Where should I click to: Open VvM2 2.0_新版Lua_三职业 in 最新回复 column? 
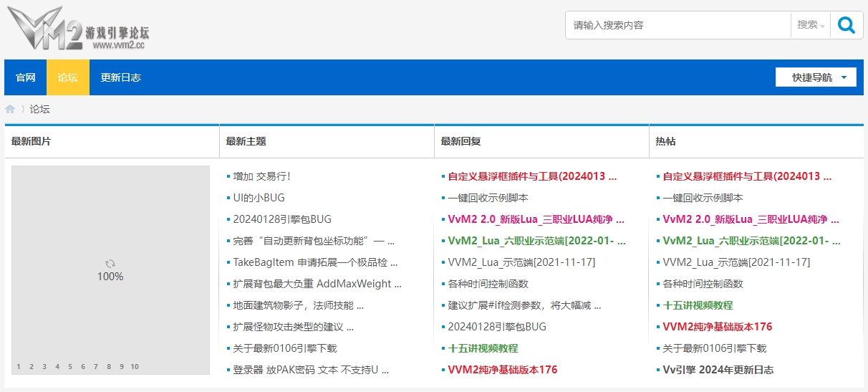(536, 219)
